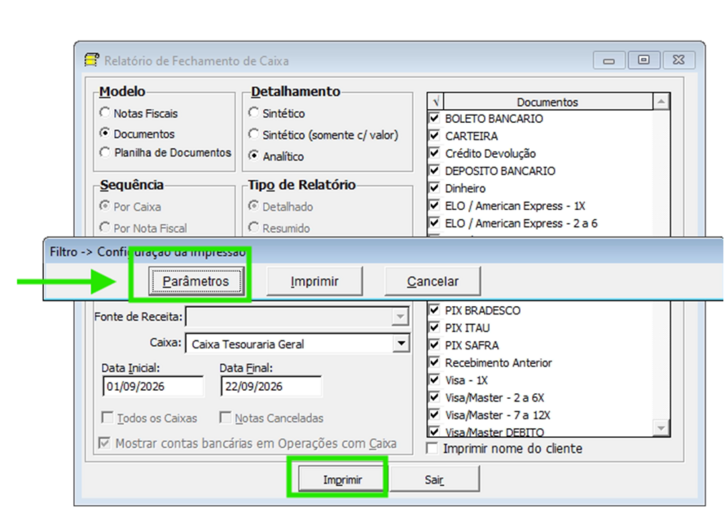Click the Data Final date field
The height and width of the screenshot is (508, 725).
tap(271, 386)
